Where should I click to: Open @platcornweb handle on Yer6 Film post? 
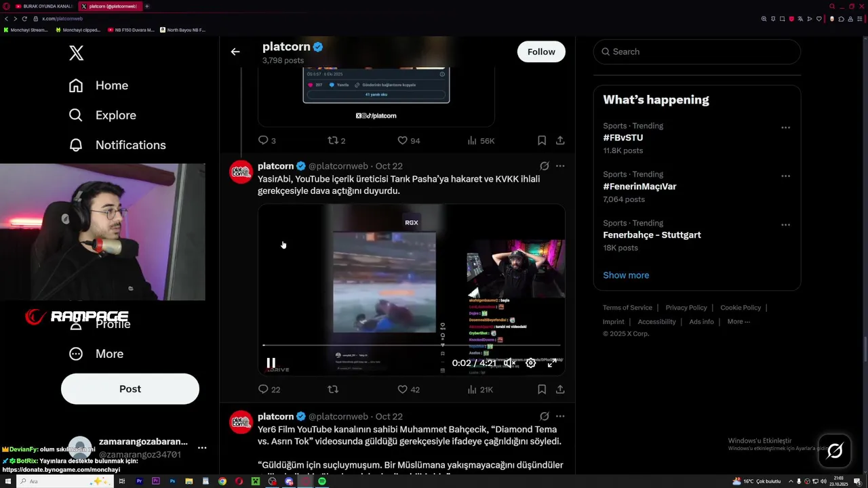click(338, 416)
